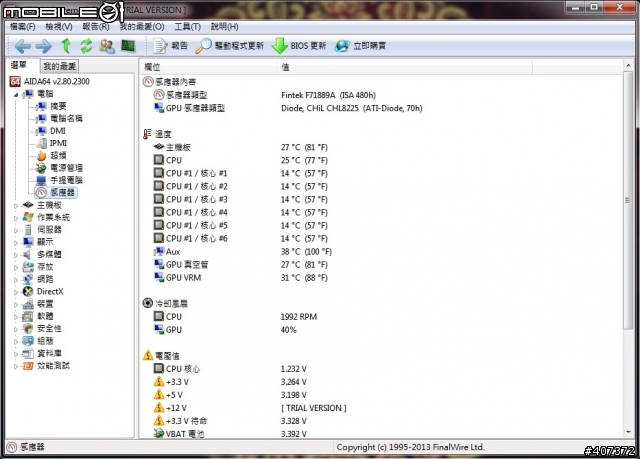Image resolution: width=640 pixels, height=459 pixels.
Task: Open the 工具(T) menu
Action: click(x=187, y=27)
